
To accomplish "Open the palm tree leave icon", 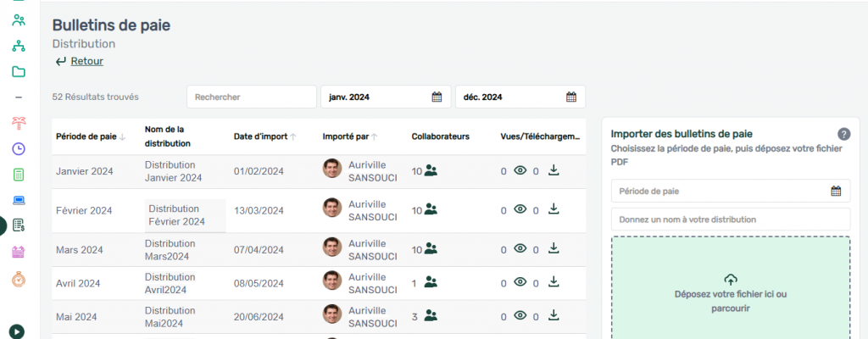I will click(x=19, y=123).
